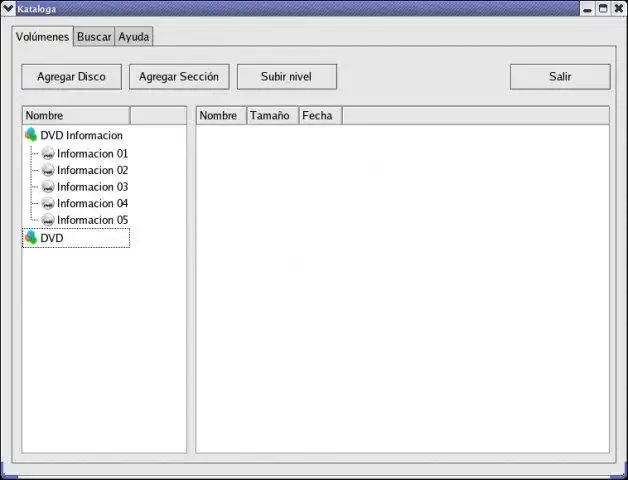
Task: Select Informacion 02 in the tree
Action: click(93, 170)
